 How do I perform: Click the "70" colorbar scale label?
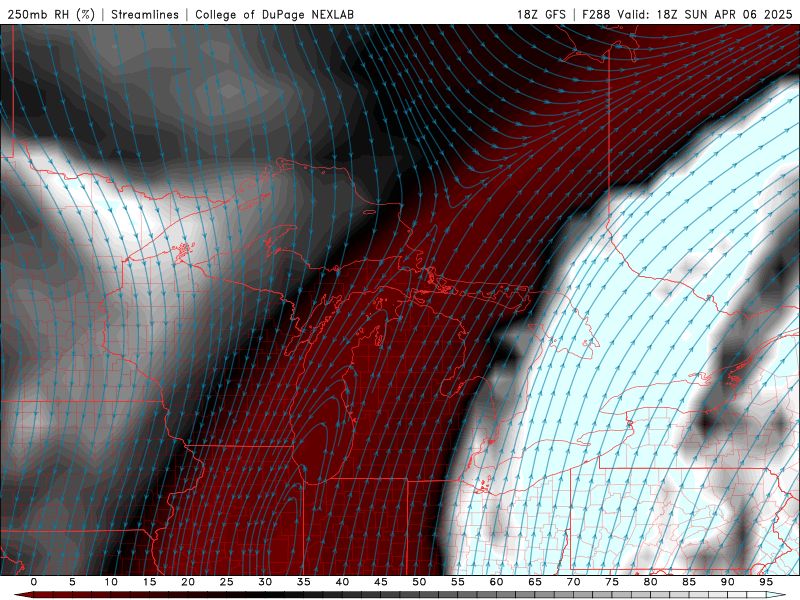tap(573, 582)
